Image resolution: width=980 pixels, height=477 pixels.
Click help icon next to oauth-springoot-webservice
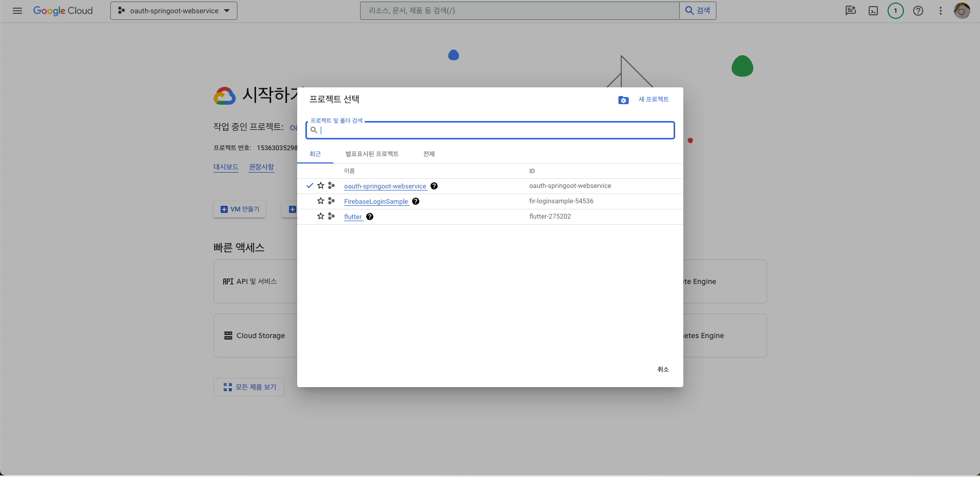click(x=434, y=186)
